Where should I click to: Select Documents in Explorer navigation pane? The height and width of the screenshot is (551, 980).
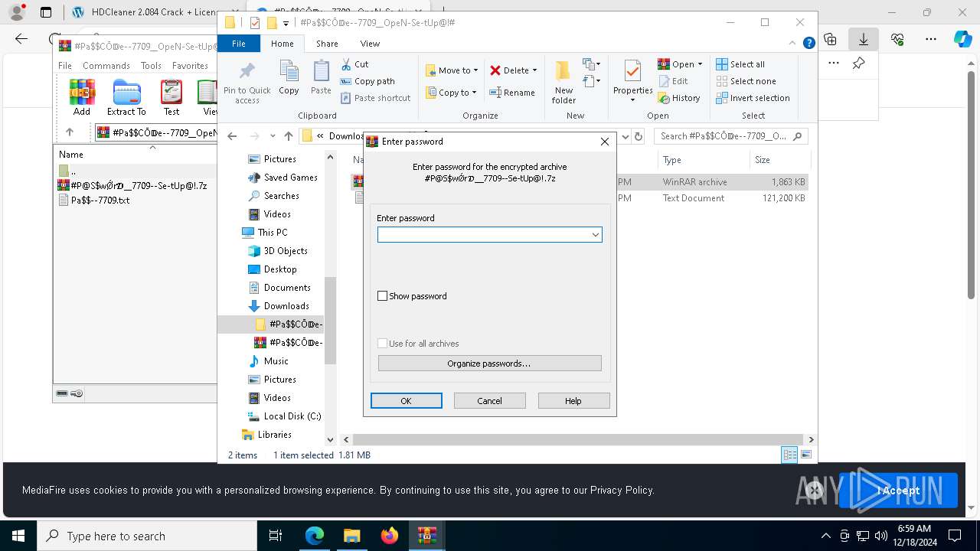coord(287,288)
